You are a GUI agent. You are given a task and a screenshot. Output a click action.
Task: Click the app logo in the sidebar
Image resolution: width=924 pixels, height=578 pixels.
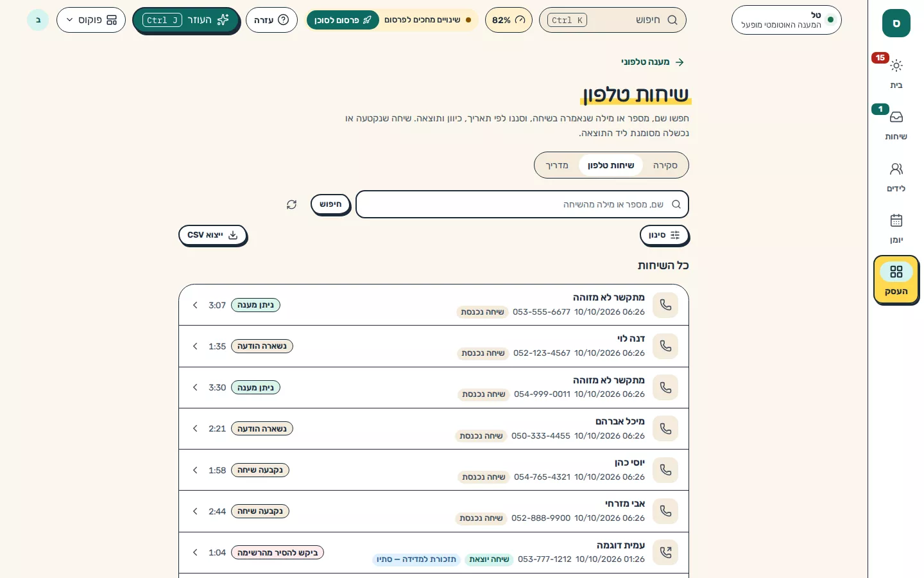click(896, 24)
